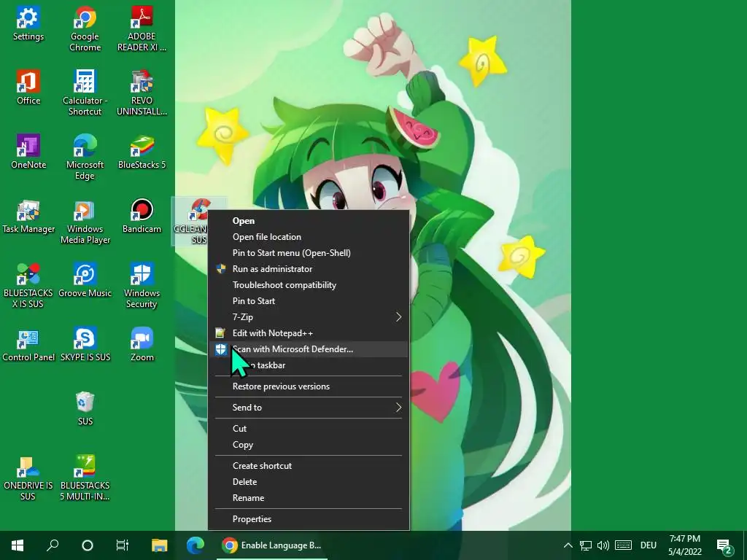Click the Calculator - Shortcut icon
747x560 pixels.
click(85, 93)
